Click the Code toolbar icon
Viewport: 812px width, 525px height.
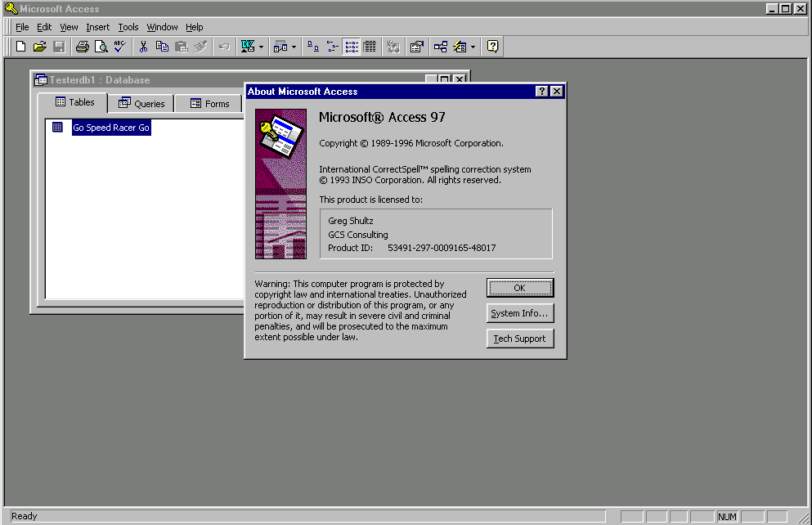tap(393, 47)
